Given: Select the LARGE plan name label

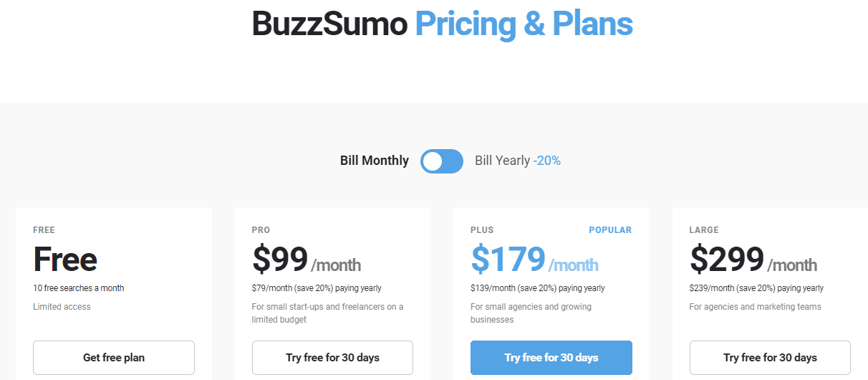Looking at the screenshot, I should (704, 230).
